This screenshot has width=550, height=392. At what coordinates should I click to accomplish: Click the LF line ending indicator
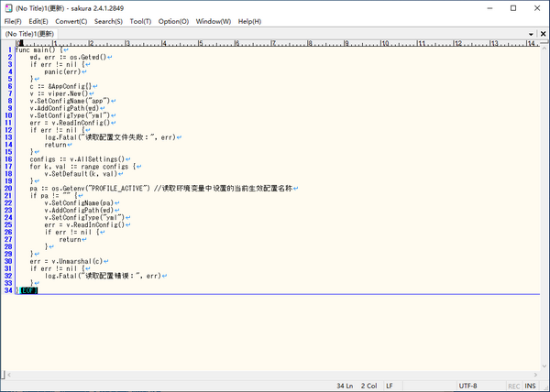coord(390,386)
